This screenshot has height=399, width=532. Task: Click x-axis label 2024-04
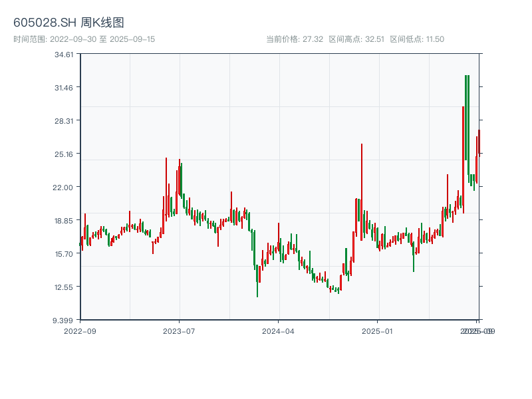(x=278, y=331)
